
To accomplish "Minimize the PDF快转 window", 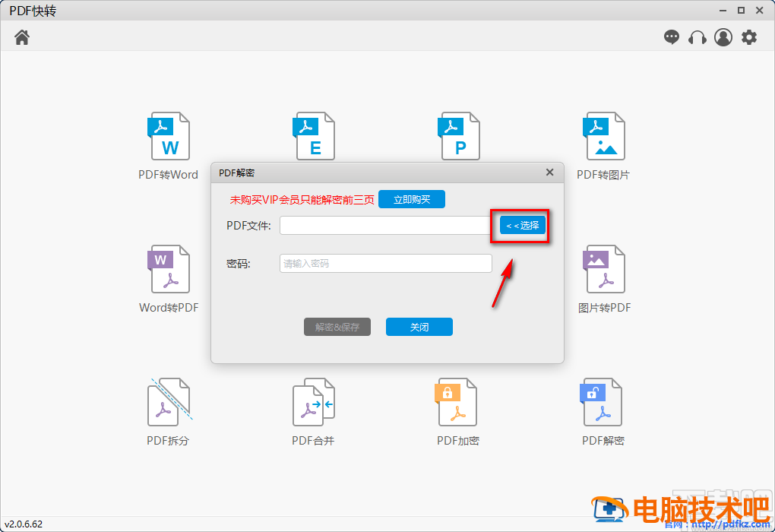I will pos(723,11).
